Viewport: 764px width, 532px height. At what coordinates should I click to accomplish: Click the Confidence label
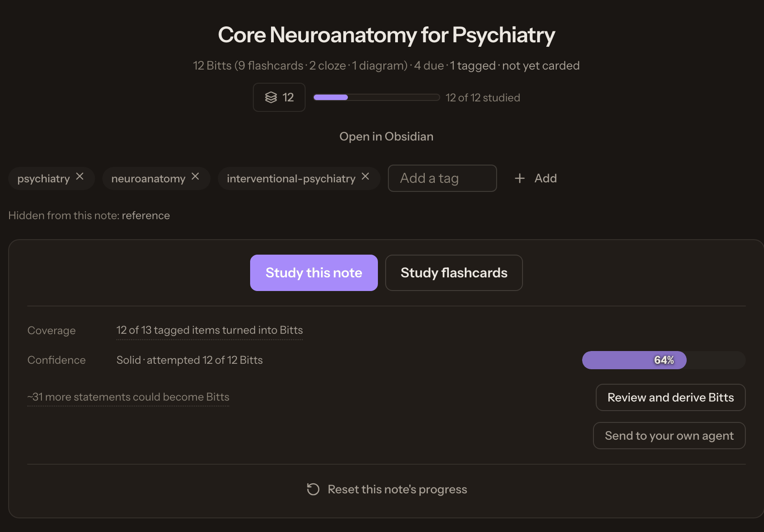click(56, 360)
